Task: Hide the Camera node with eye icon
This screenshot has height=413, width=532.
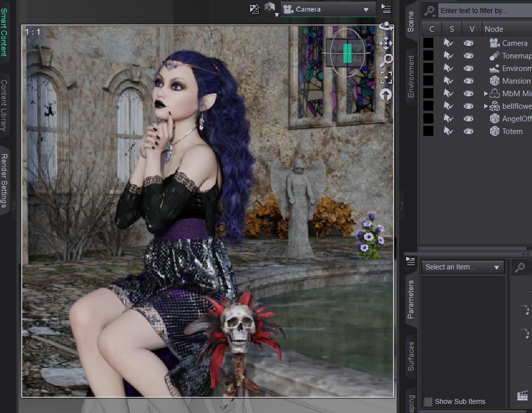Action: pos(469,43)
